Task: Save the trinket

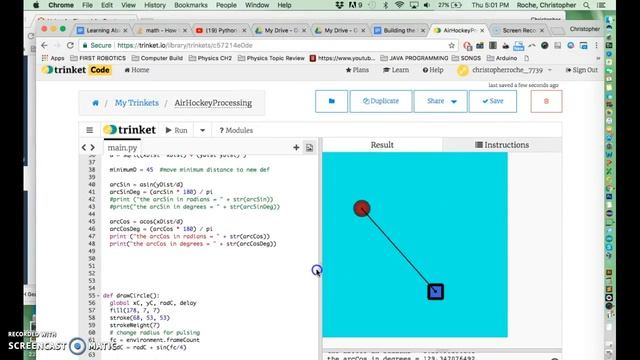Action: [x=493, y=101]
